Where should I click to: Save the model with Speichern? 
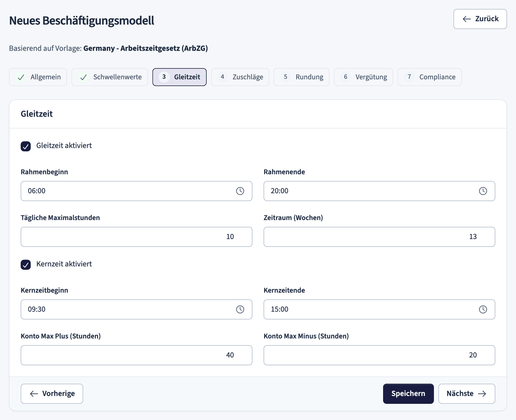click(408, 394)
